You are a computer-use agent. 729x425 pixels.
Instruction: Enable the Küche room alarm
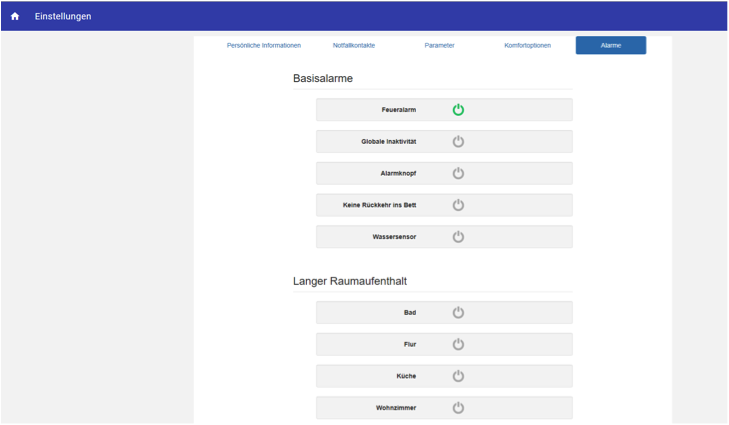pos(458,376)
